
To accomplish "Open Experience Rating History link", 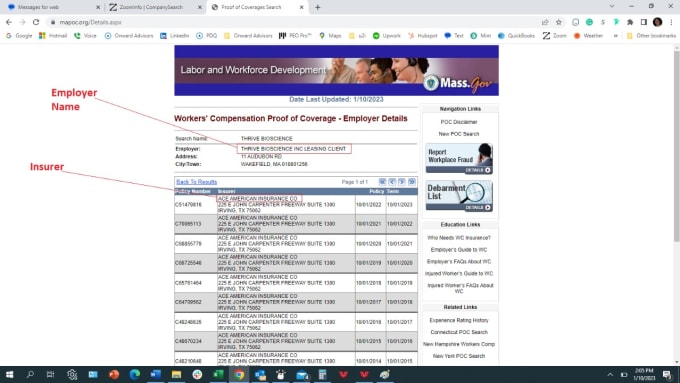I will (x=459, y=320).
